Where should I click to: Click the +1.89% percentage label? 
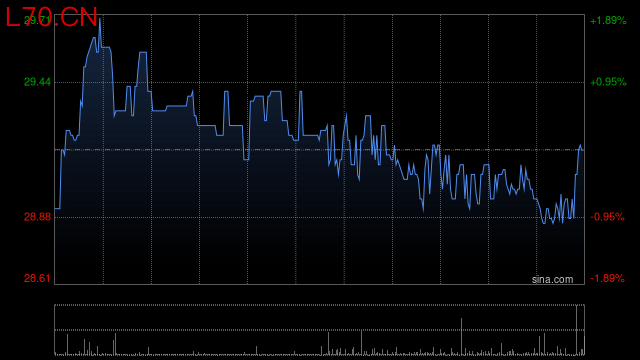(x=608, y=20)
